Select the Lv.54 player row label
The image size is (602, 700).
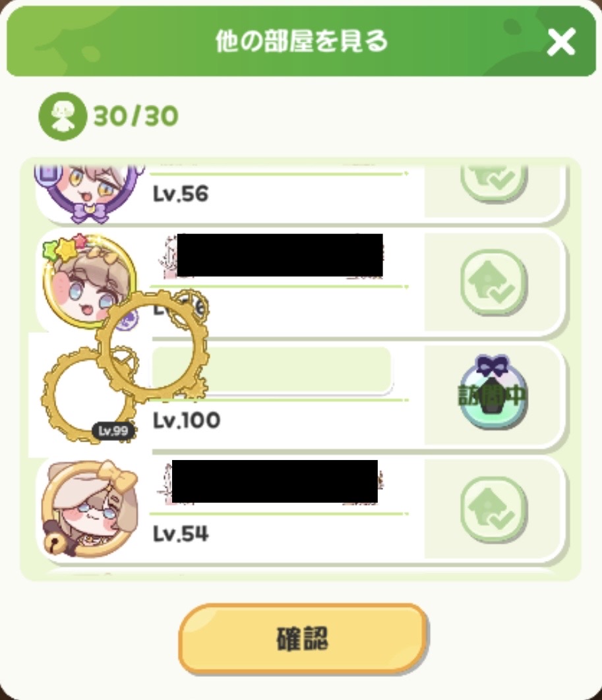181,533
